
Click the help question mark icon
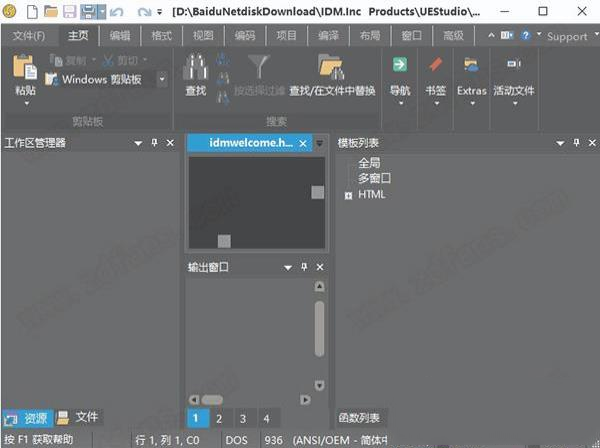(x=525, y=36)
